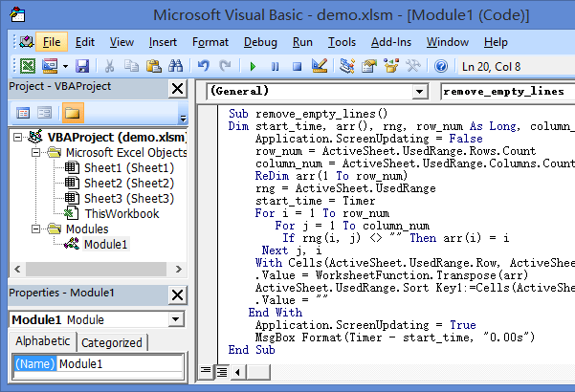This screenshot has height=392, width=575.
Task: Toggle Folders view in Project panel
Action: [x=73, y=113]
